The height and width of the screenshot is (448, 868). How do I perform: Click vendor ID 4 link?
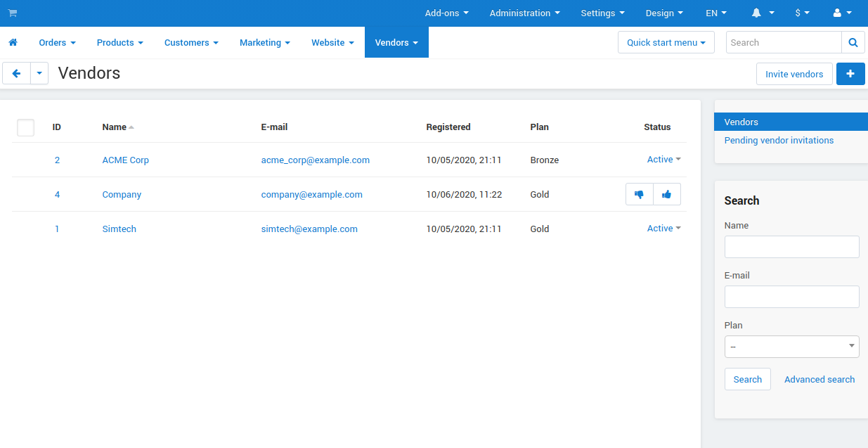pyautogui.click(x=57, y=194)
